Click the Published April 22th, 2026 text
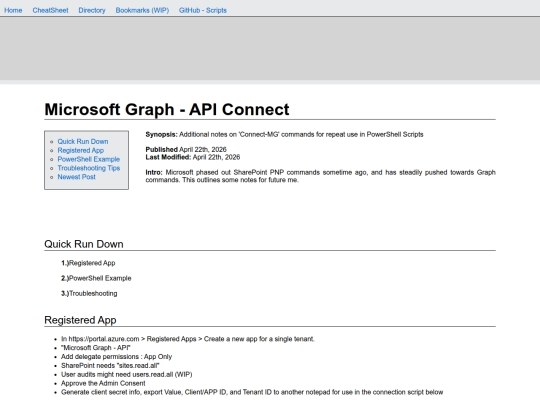Screen dimensions: 540x405 point(186,149)
